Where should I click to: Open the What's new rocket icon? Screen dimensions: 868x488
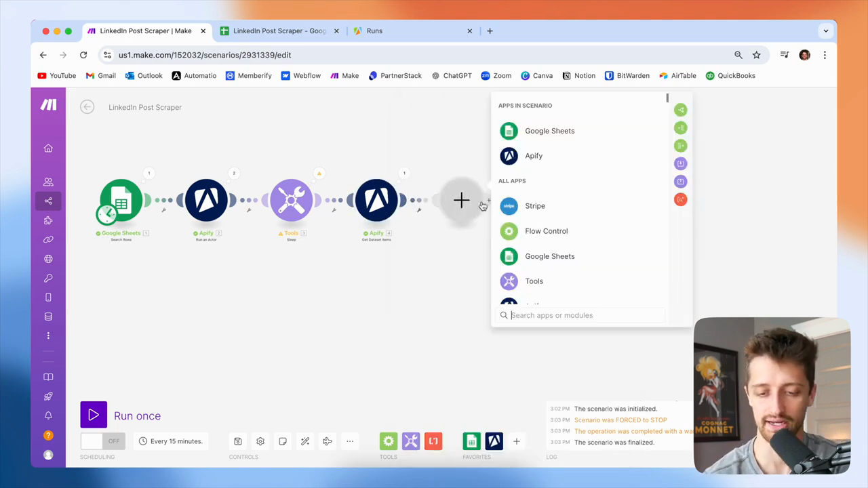coord(48,396)
